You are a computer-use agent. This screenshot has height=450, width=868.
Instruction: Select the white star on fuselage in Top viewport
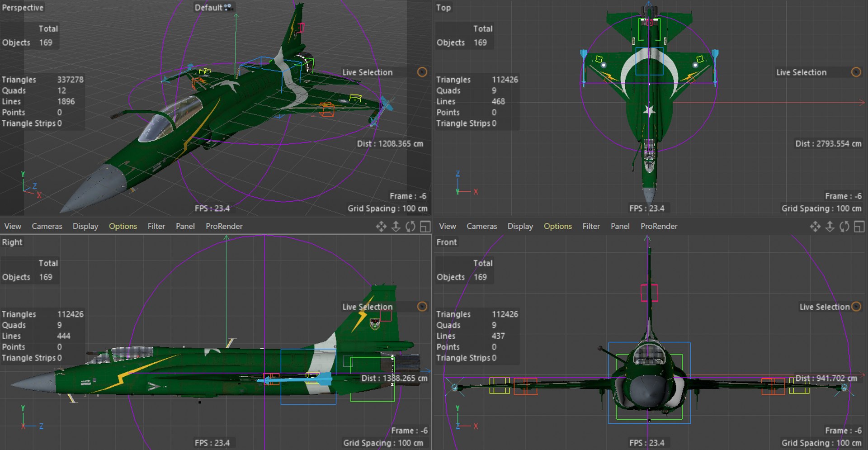click(650, 110)
